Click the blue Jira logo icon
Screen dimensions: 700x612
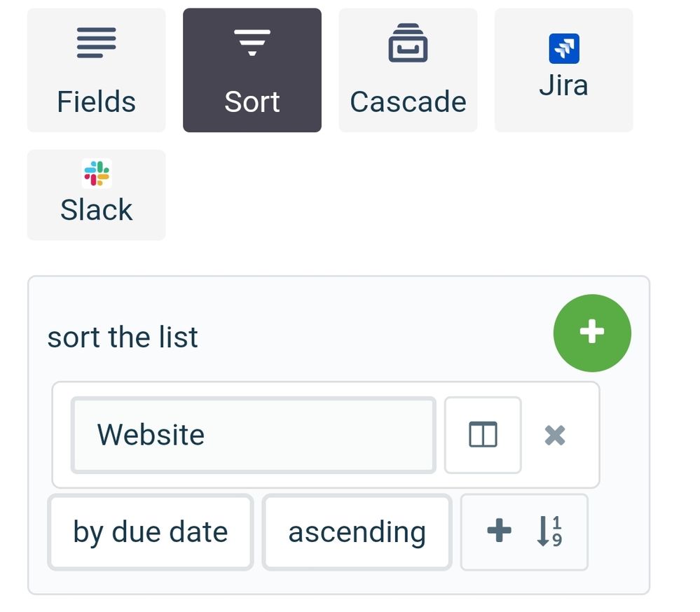point(564,49)
